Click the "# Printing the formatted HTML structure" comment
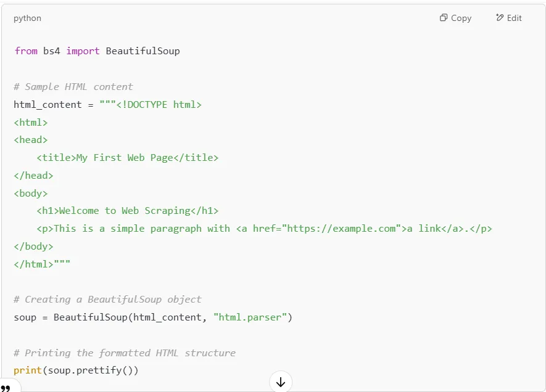This screenshot has width=546, height=392. pyautogui.click(x=124, y=353)
